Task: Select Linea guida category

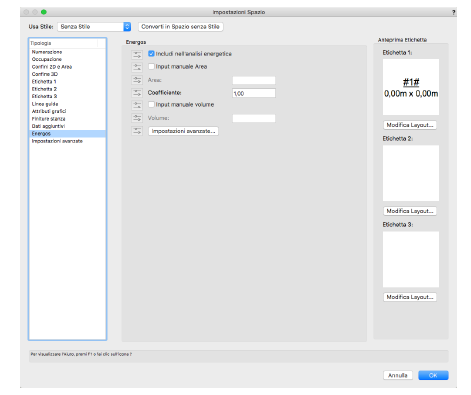Action: click(67, 104)
